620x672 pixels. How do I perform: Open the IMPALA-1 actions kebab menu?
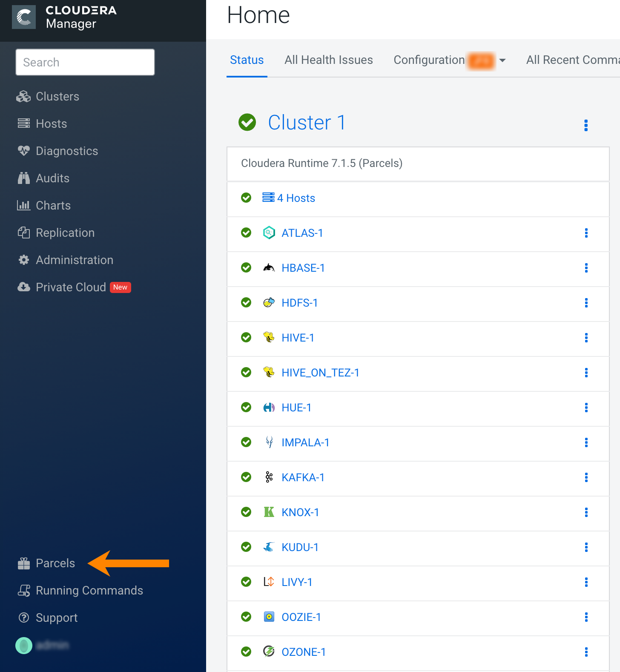click(586, 442)
